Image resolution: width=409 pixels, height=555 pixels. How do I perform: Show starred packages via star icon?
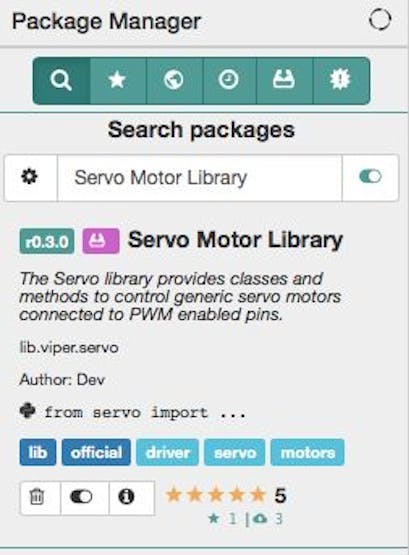click(x=118, y=81)
